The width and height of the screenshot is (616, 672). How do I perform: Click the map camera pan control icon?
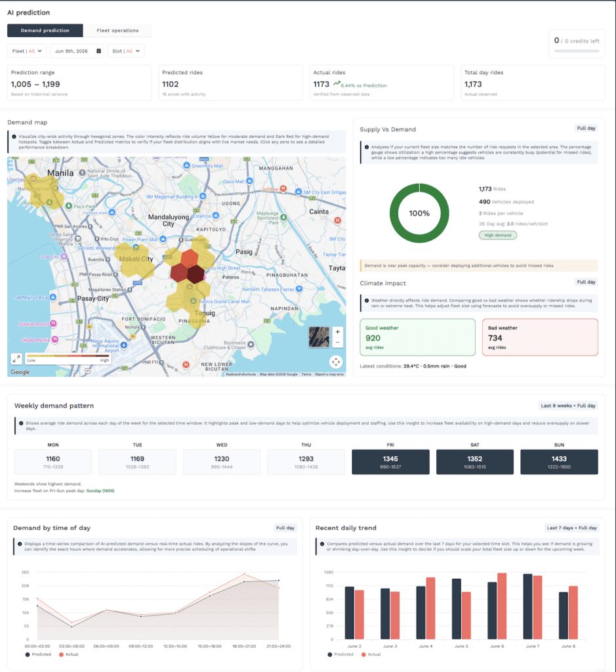pos(336,362)
